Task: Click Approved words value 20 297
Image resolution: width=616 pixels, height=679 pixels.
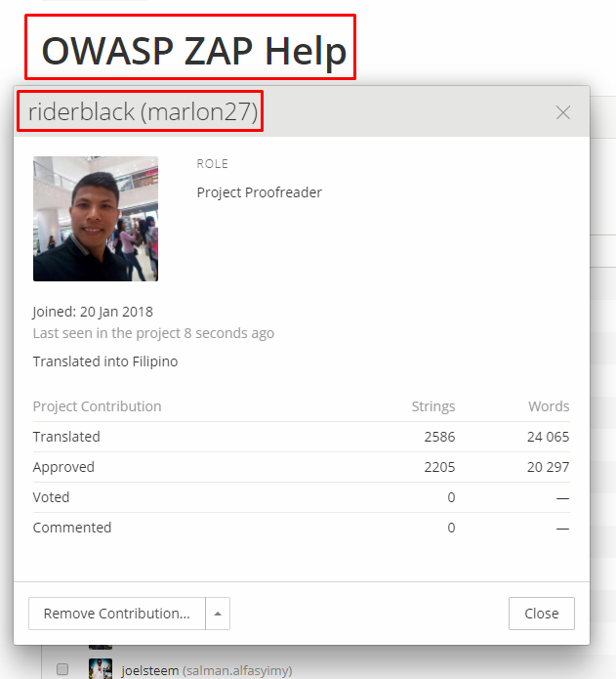Action: 548,467
